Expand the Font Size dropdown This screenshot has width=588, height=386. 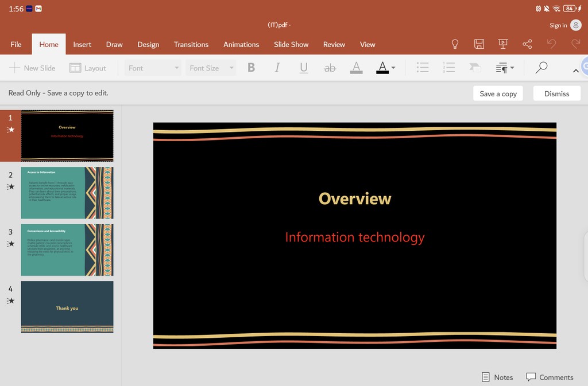(x=211, y=68)
